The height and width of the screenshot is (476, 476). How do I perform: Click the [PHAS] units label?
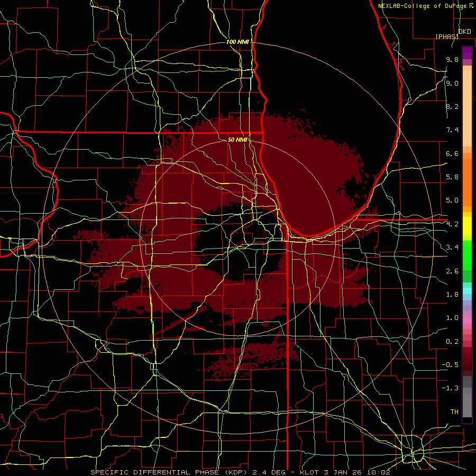point(447,36)
